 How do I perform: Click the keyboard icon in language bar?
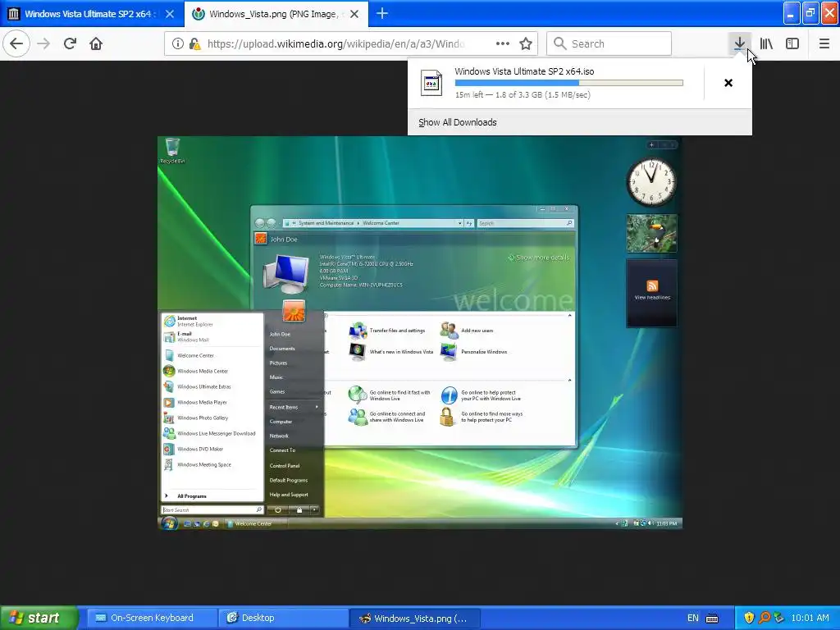click(712, 619)
